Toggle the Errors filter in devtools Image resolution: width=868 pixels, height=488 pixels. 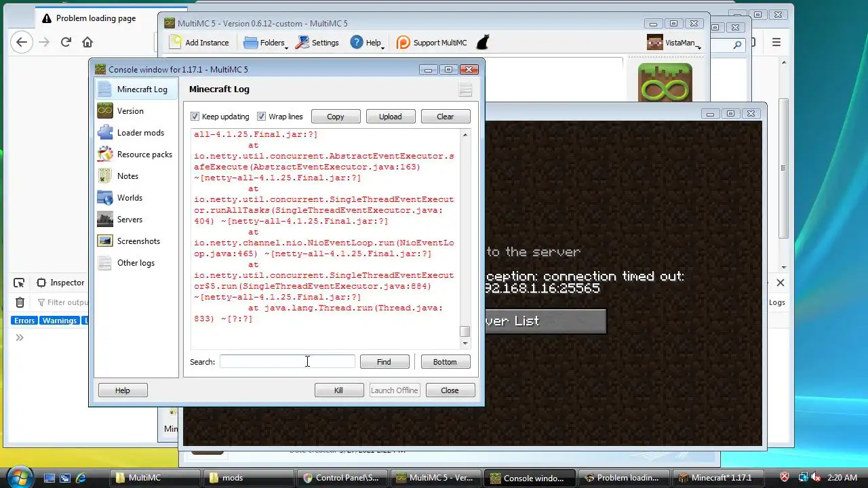click(x=24, y=321)
